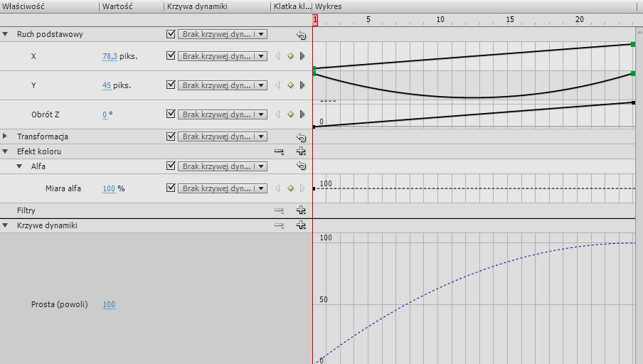Go to previous keyframe in X row

pyautogui.click(x=277, y=56)
